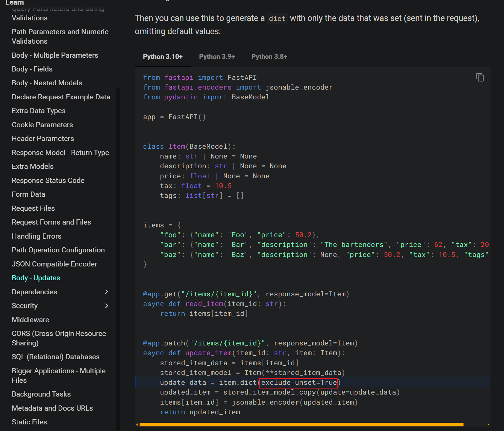Image resolution: width=504 pixels, height=431 pixels.
Task: Switch to the Python 3.8+ tab
Action: click(269, 57)
